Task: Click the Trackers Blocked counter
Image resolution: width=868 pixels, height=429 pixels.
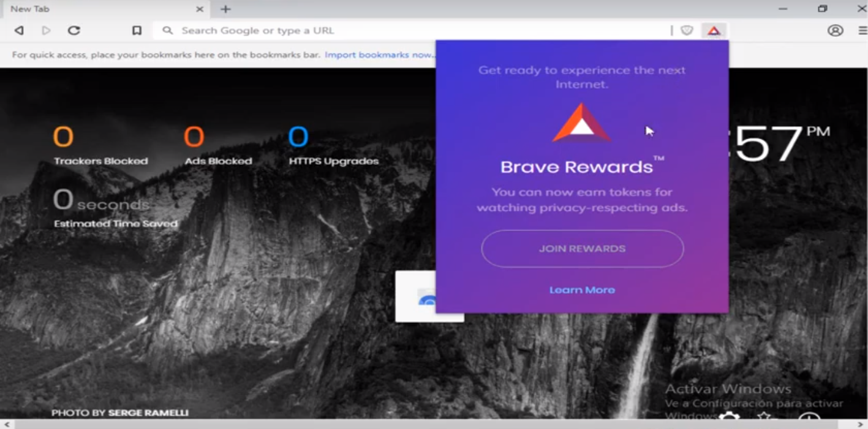Action: pyautogui.click(x=100, y=145)
